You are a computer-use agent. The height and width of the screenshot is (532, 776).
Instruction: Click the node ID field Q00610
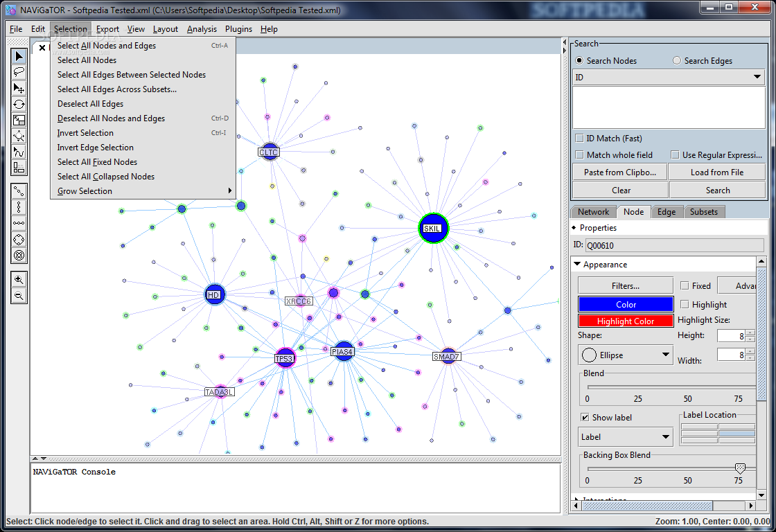[675, 245]
